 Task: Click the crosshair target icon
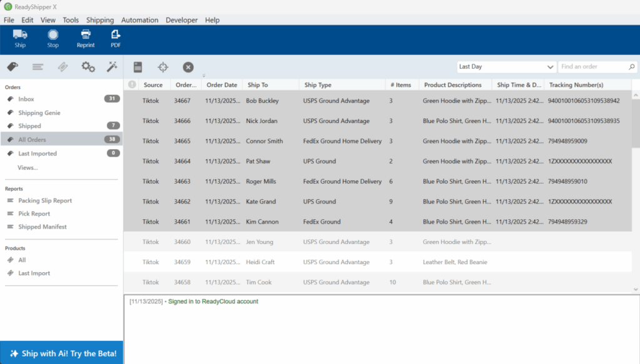coord(162,67)
